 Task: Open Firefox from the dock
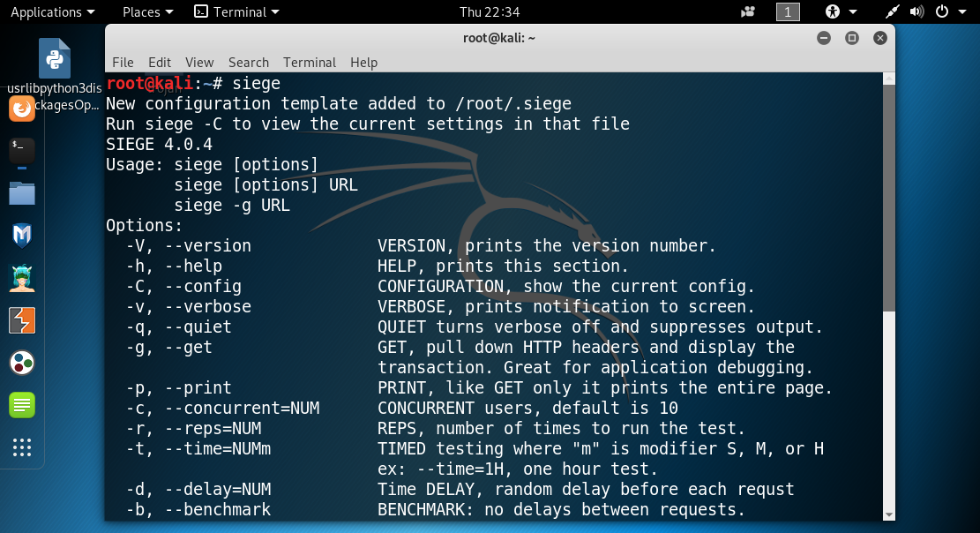pyautogui.click(x=22, y=109)
